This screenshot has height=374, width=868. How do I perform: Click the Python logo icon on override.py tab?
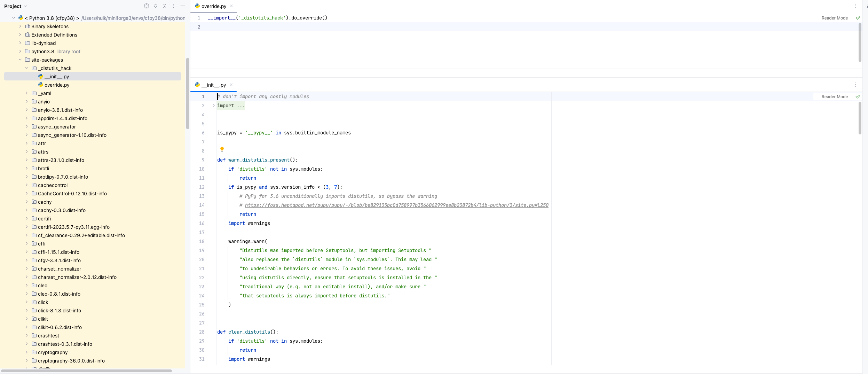(x=197, y=6)
